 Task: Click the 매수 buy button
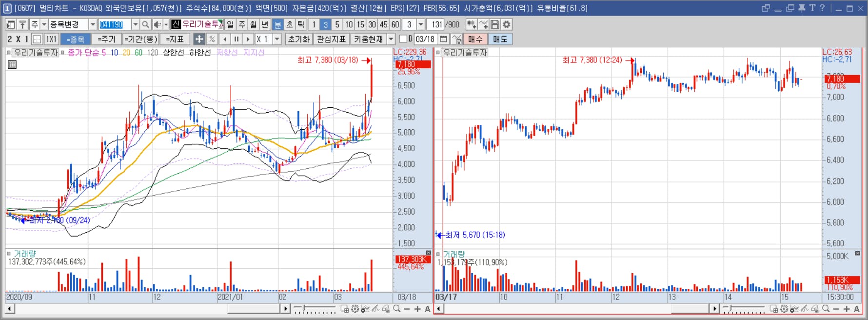point(475,39)
